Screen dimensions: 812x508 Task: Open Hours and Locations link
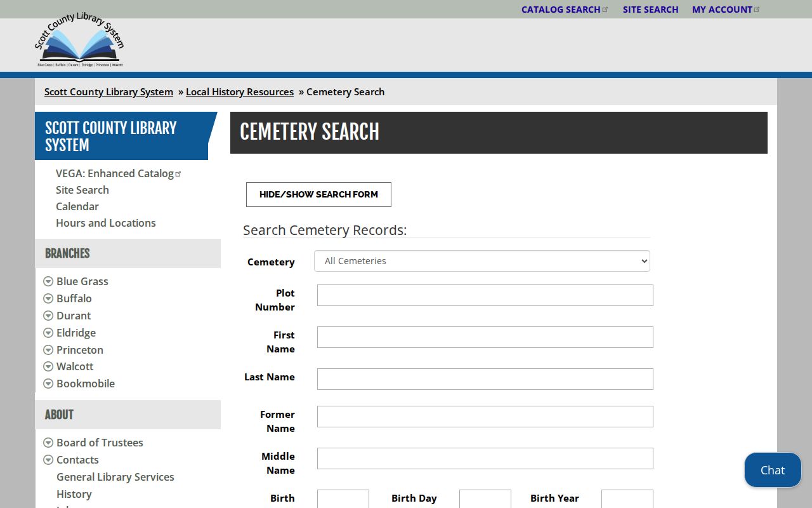[106, 223]
